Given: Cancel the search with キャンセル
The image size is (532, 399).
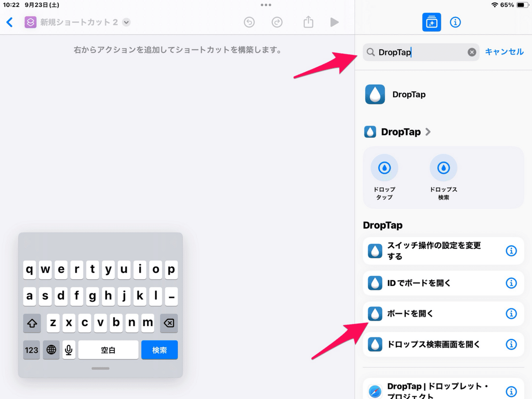Looking at the screenshot, I should pyautogui.click(x=505, y=52).
